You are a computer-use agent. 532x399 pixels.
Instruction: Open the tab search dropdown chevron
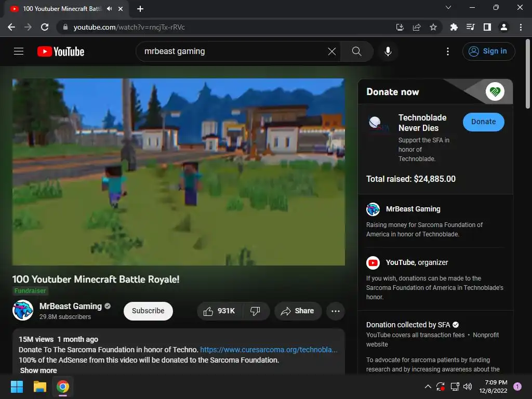(448, 7)
